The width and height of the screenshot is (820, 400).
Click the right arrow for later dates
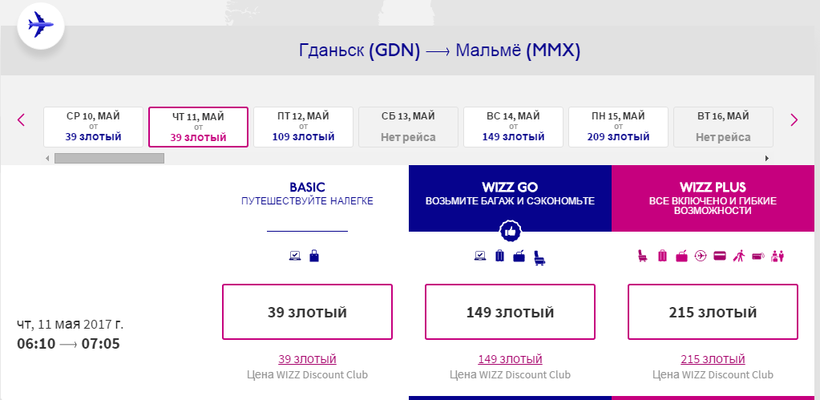tap(794, 120)
